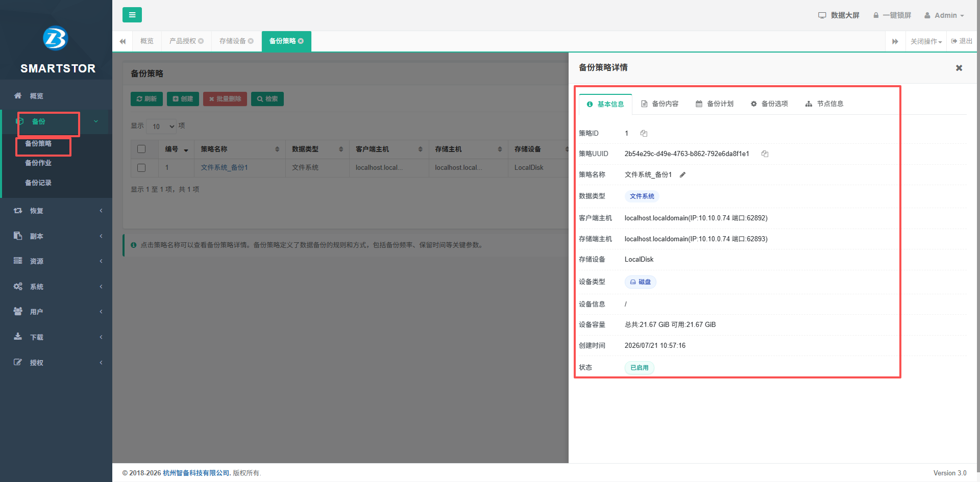Expand the 资源 sidebar menu
This screenshot has width=980, height=482.
(x=56, y=261)
